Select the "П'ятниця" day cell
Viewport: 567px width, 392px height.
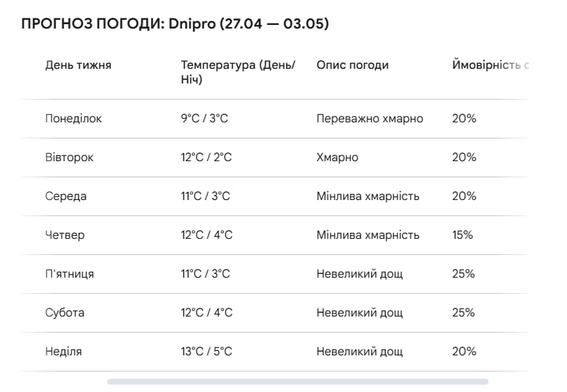pyautogui.click(x=70, y=274)
